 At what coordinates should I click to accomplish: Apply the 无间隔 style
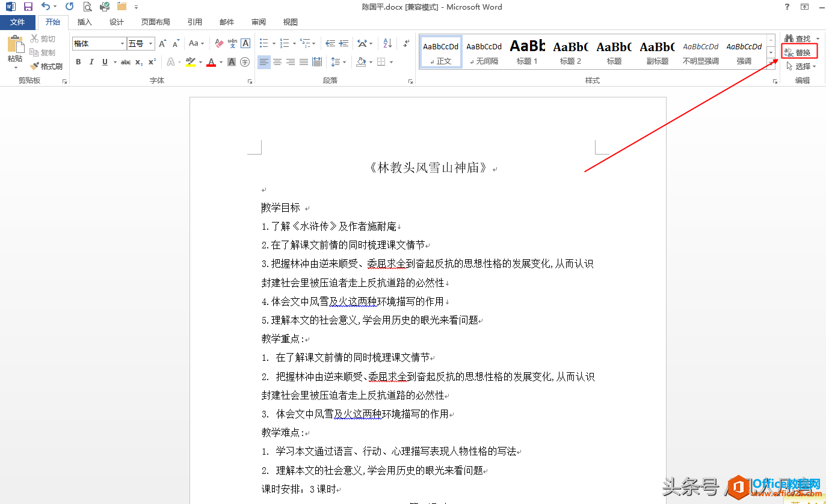[484, 52]
